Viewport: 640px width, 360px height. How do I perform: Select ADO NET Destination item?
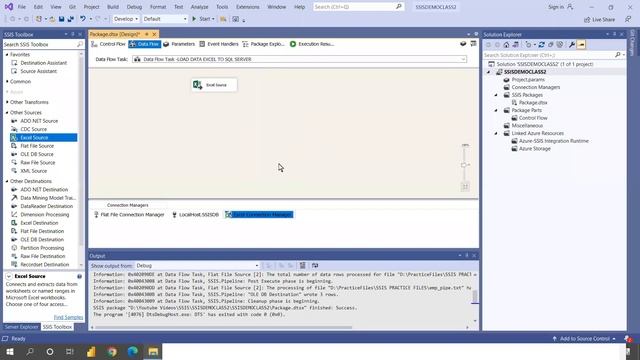(44, 189)
